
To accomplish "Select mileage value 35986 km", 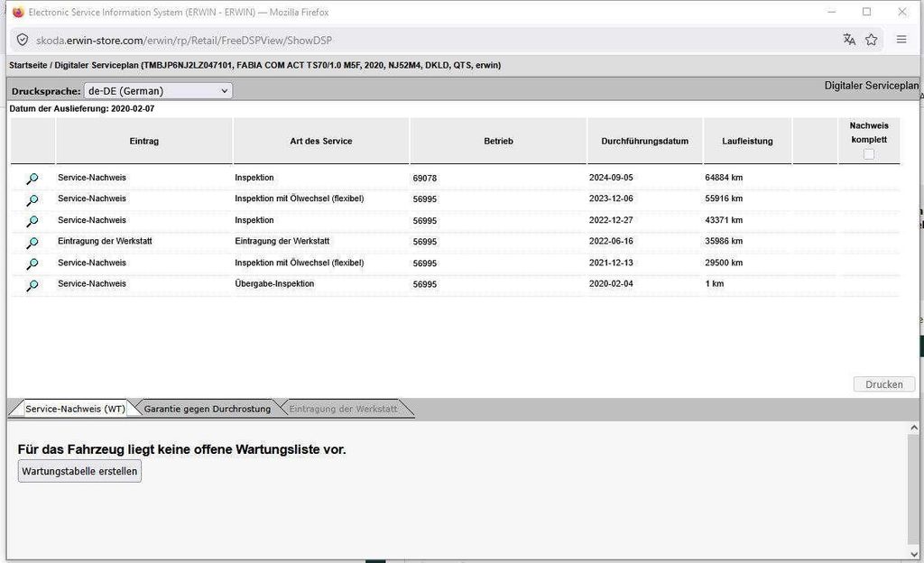I will pos(724,241).
